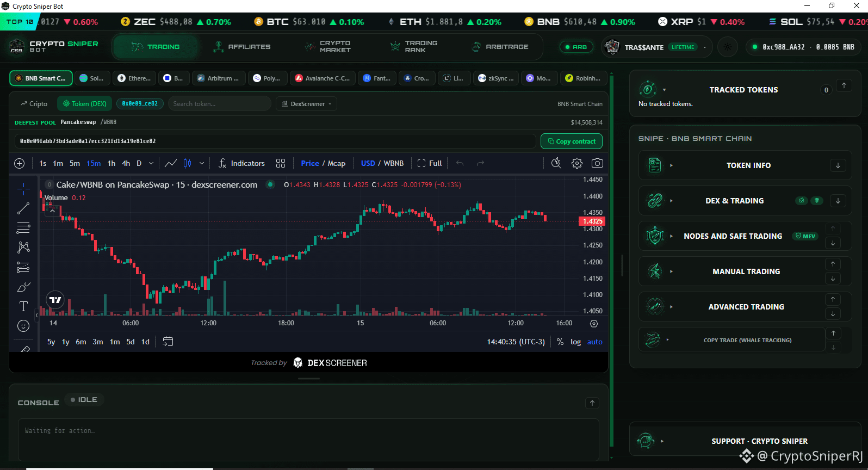The image size is (868, 470).
Task: Click the Manual Trading lightning icon
Action: pyautogui.click(x=655, y=271)
